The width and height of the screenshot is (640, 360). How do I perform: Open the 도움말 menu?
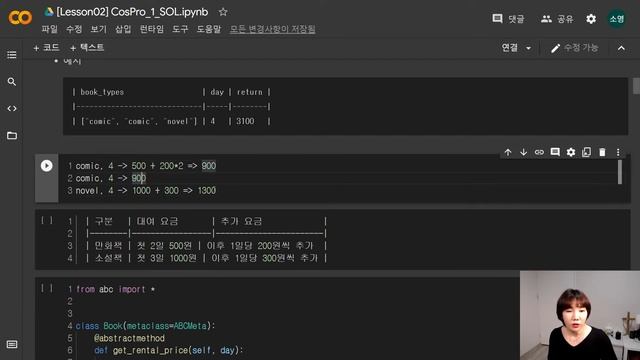pyautogui.click(x=209, y=29)
